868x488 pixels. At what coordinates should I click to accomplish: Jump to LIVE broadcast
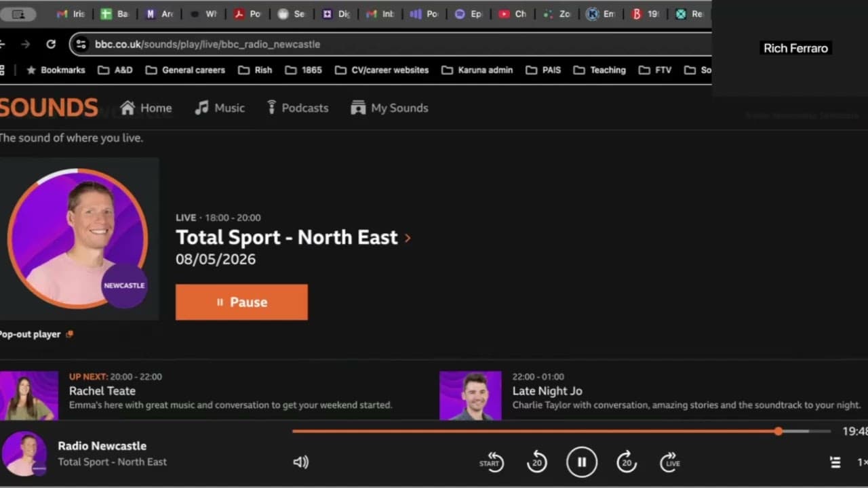point(671,462)
